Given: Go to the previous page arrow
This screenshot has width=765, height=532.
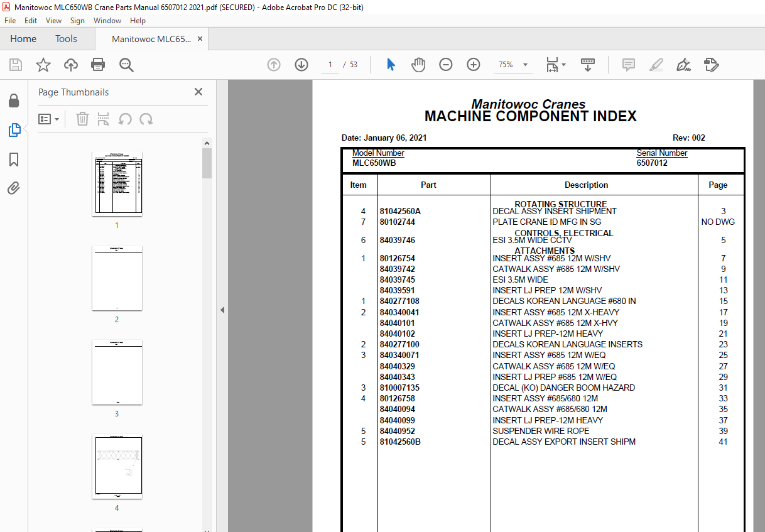Looking at the screenshot, I should 274,65.
